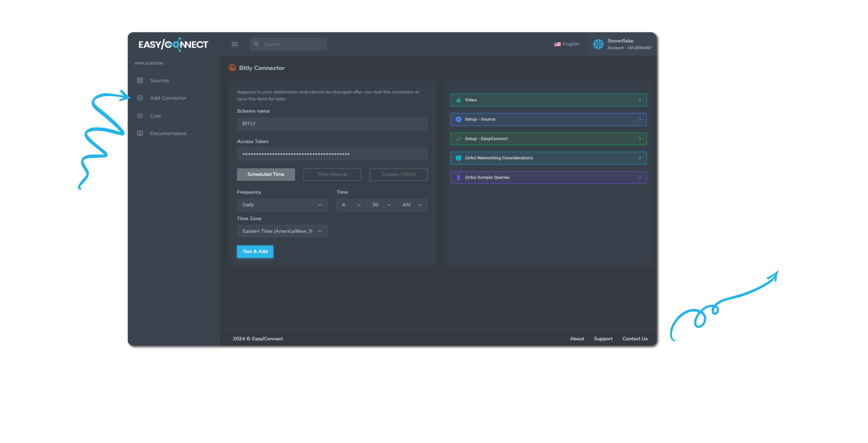
Task: Open the hour dropdown showing 4
Action: coord(351,205)
